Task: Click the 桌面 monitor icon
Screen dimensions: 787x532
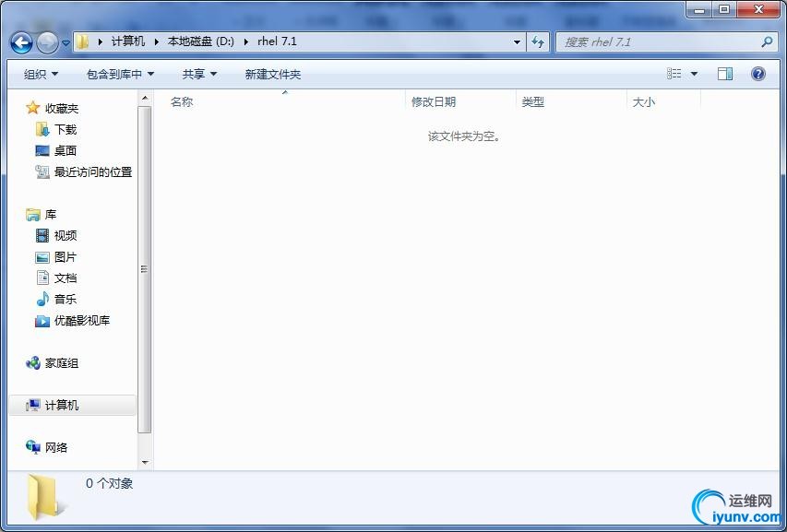Action: (x=42, y=150)
